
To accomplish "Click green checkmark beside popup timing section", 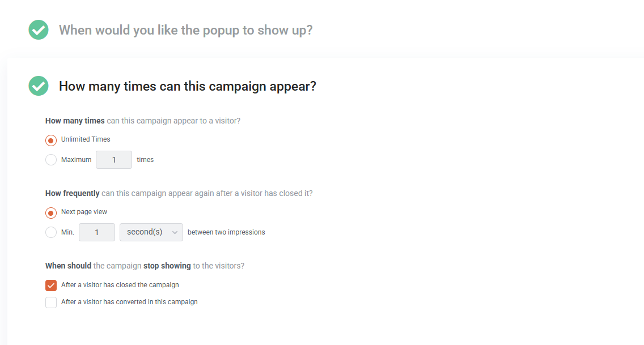I will pos(39,30).
